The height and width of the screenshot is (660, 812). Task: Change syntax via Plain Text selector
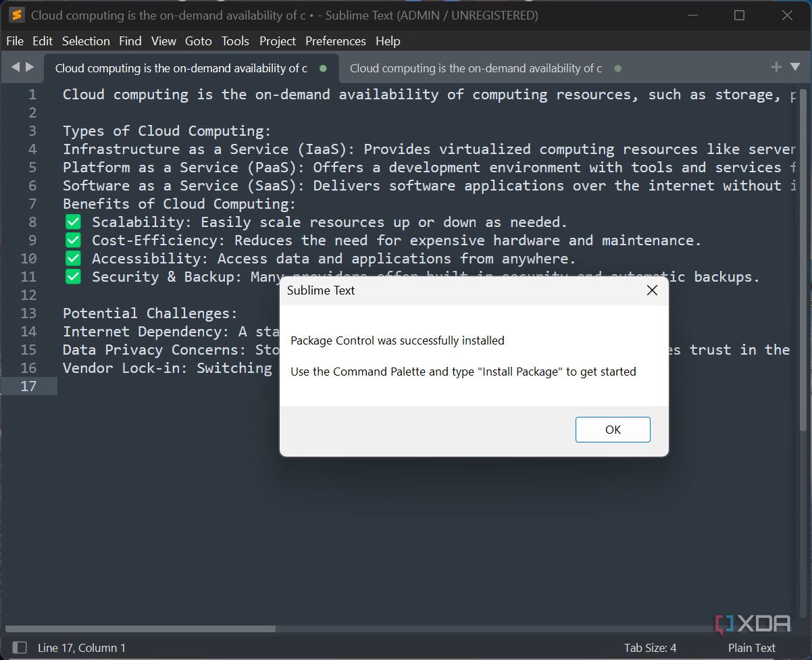tap(751, 648)
